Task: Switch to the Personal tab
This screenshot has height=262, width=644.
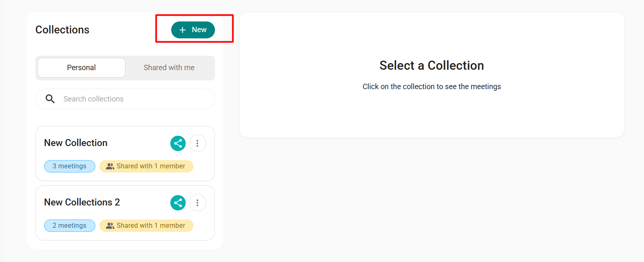Action: [x=81, y=68]
